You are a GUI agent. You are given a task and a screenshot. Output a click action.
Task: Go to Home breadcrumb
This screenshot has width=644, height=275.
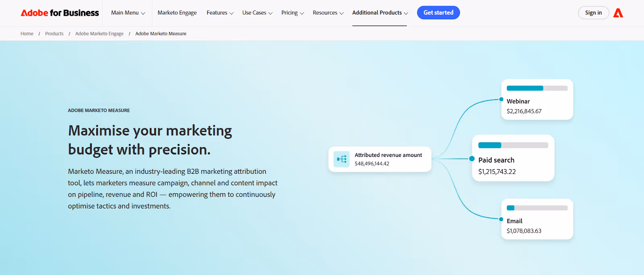pos(27,34)
